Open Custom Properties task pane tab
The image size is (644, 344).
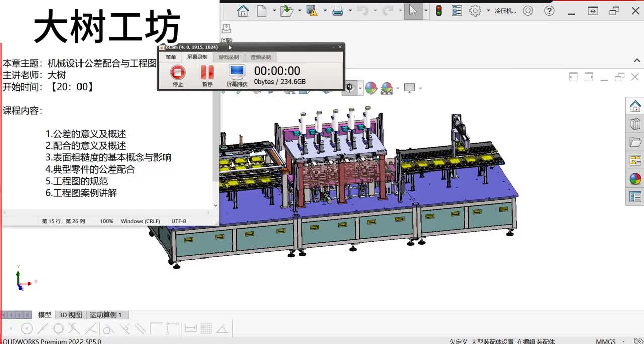(635, 197)
